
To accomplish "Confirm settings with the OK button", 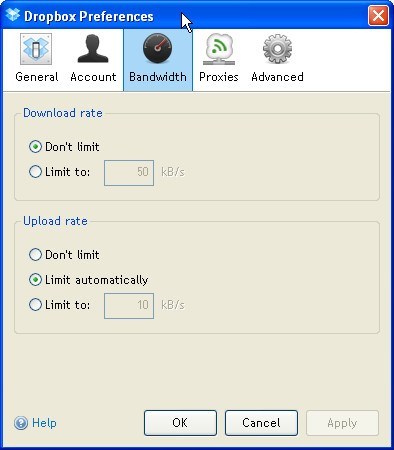I will click(180, 423).
